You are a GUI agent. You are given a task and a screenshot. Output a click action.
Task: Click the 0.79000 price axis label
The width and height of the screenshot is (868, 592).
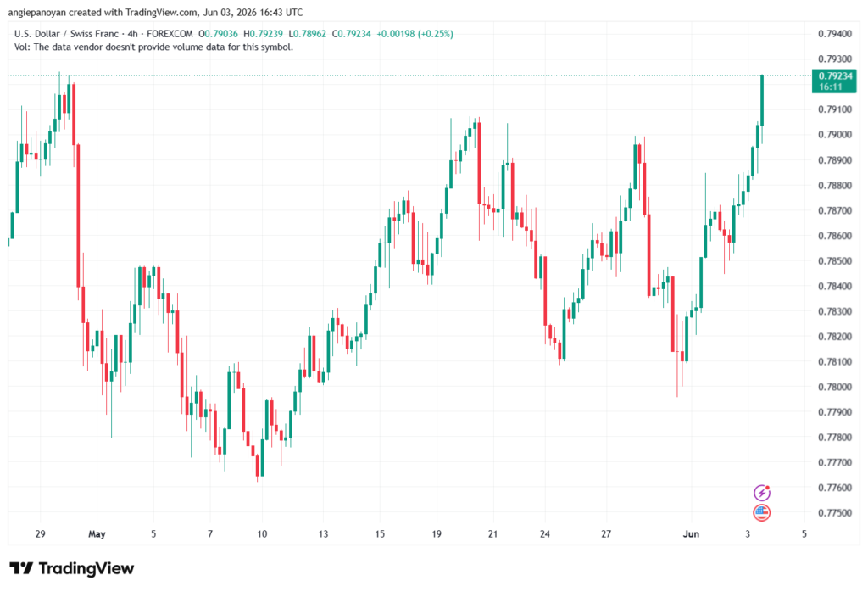[x=835, y=135]
